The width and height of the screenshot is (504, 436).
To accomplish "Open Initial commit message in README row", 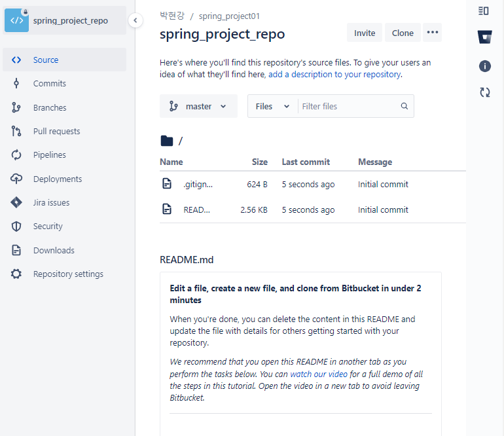I will (x=383, y=209).
